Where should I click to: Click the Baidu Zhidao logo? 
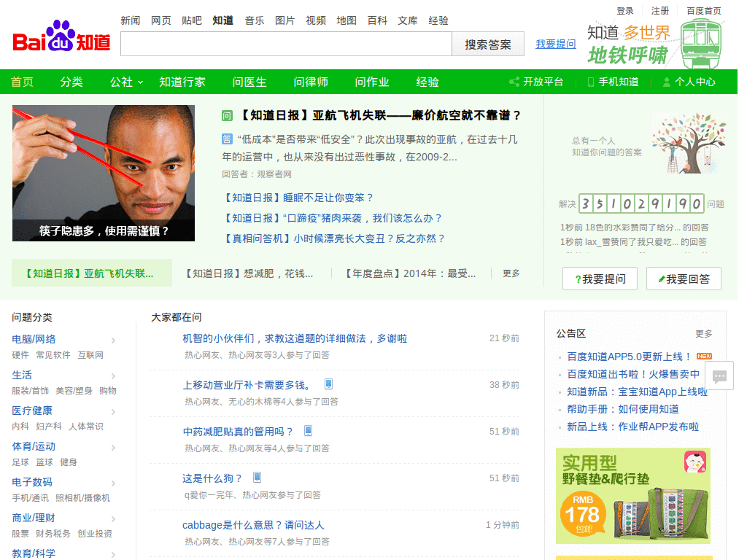tap(61, 41)
